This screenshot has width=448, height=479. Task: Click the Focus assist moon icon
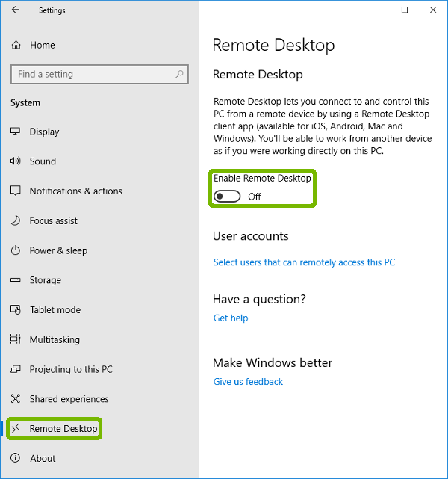pyautogui.click(x=15, y=220)
